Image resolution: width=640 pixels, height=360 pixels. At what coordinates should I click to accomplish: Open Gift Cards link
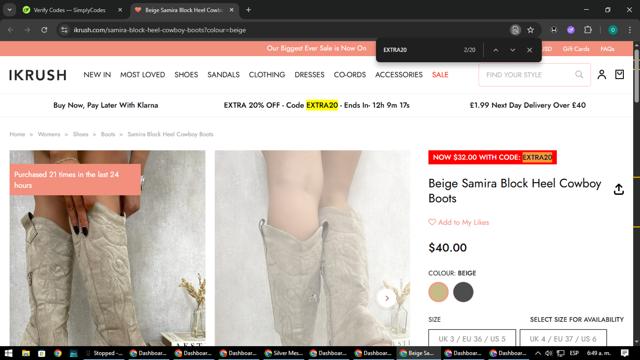(576, 49)
